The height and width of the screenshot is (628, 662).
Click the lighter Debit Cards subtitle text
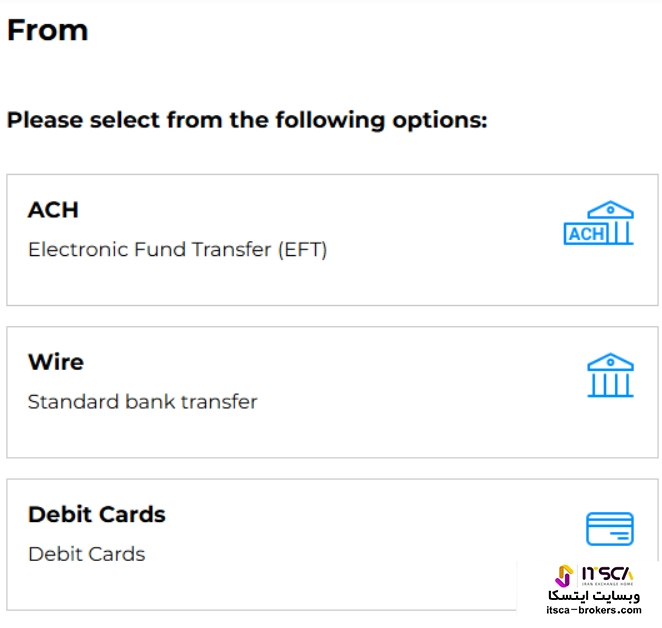(x=87, y=554)
